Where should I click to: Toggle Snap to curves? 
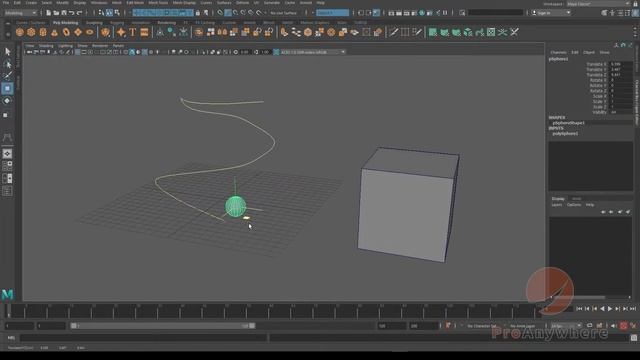[x=228, y=13]
